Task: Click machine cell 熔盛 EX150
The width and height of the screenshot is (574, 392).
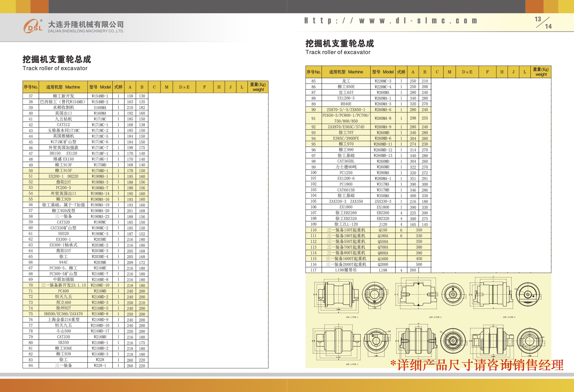Action: pos(63,159)
